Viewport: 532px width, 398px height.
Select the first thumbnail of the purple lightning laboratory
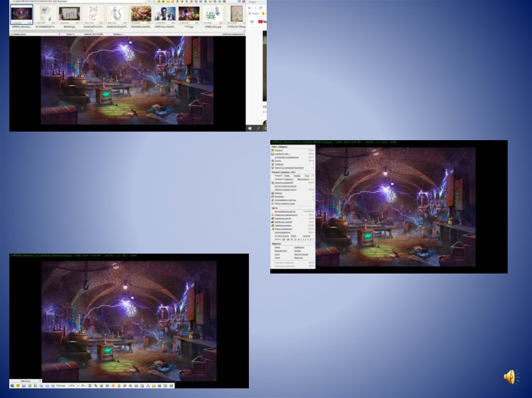coord(22,13)
